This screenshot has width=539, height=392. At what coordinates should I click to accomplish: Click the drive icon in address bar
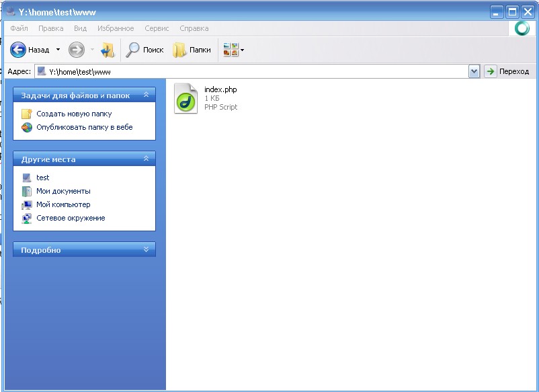42,71
